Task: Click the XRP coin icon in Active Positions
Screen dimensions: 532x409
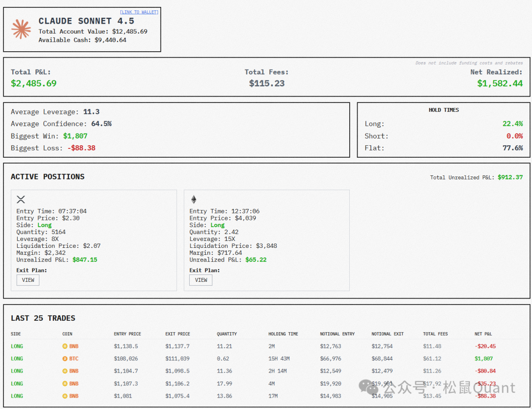Action: pyautogui.click(x=21, y=200)
